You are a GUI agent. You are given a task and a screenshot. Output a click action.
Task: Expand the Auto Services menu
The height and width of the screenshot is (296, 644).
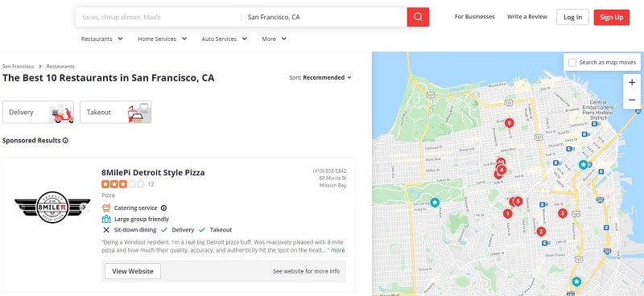(x=225, y=39)
